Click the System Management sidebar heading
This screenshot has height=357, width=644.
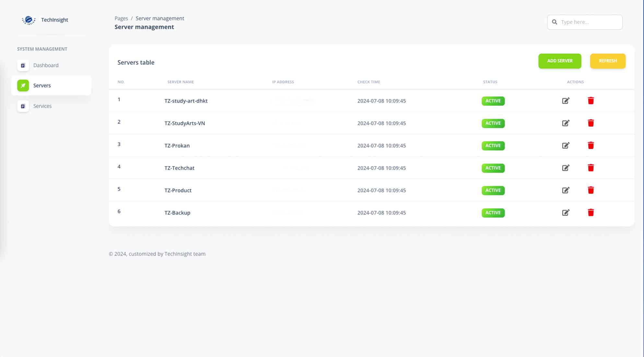click(42, 49)
